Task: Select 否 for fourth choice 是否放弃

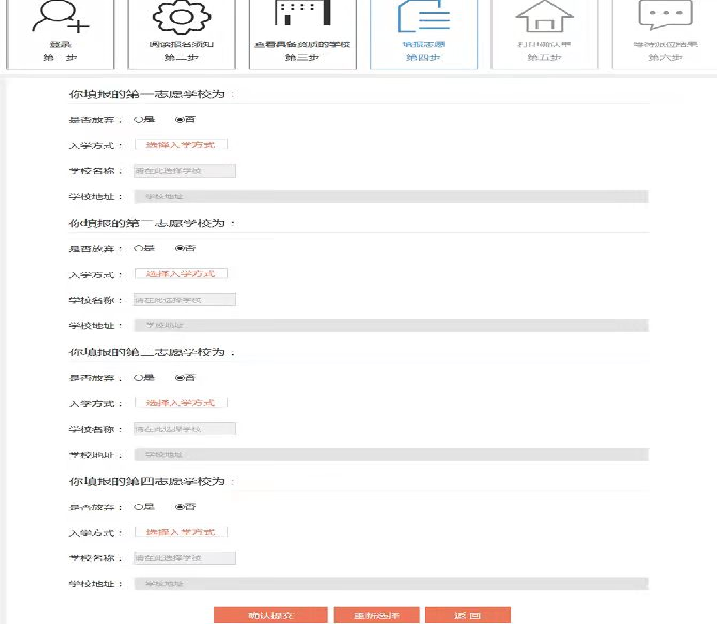Action: click(x=180, y=507)
